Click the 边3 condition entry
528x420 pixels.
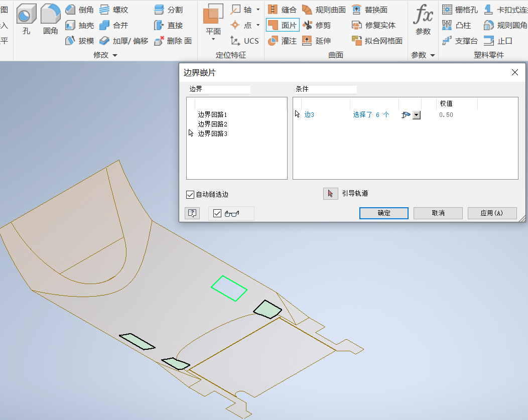(x=309, y=115)
